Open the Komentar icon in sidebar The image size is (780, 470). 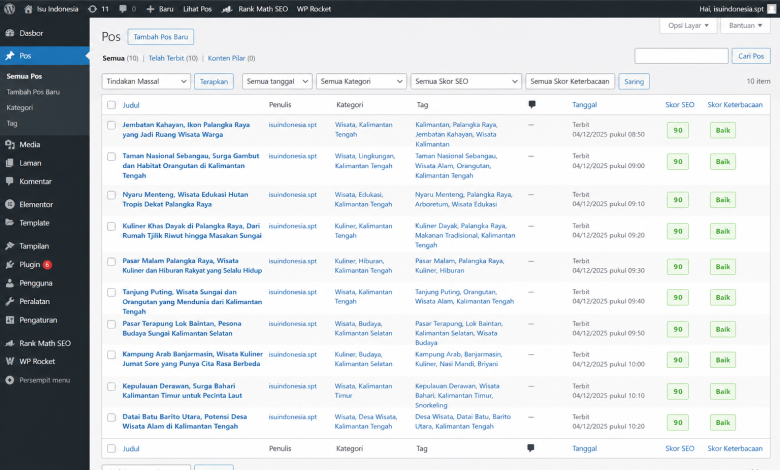coord(9,181)
